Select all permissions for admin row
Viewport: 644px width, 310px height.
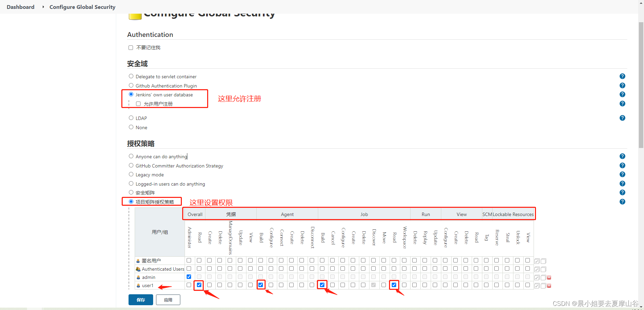pos(537,278)
